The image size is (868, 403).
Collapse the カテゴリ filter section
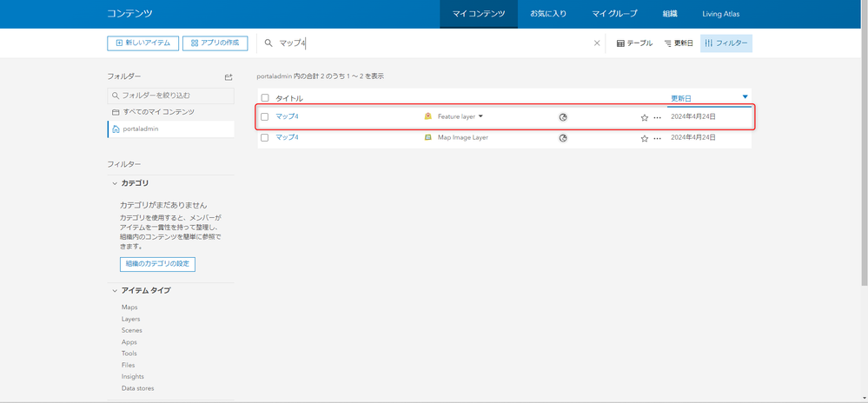pos(115,183)
